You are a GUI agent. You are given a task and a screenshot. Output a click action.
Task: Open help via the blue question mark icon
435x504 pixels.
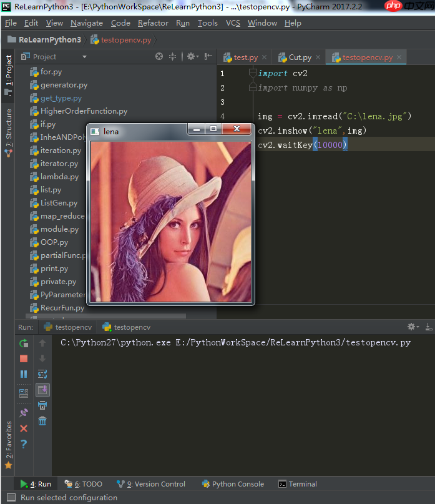[24, 444]
